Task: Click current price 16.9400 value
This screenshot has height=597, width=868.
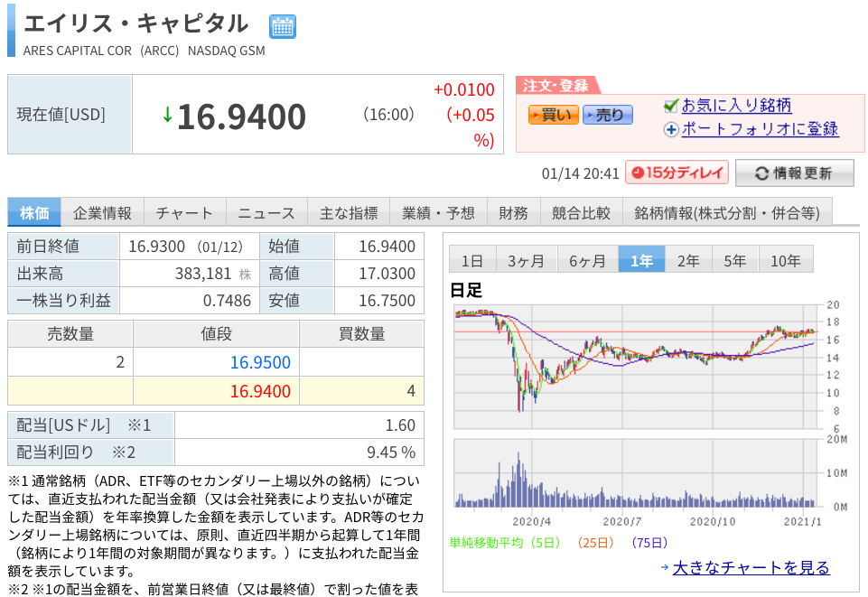Action: click(x=241, y=117)
